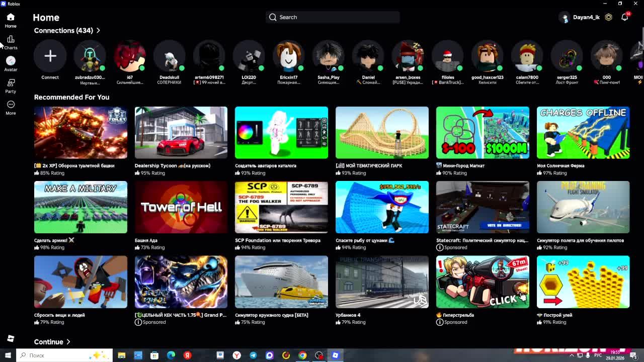
Task: Open i67's friend avatar
Action: (x=129, y=56)
